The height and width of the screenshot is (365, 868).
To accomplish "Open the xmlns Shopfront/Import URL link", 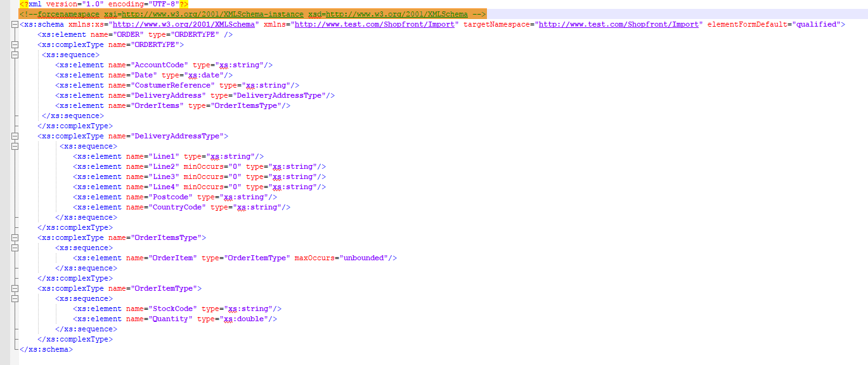I will 375,25.
